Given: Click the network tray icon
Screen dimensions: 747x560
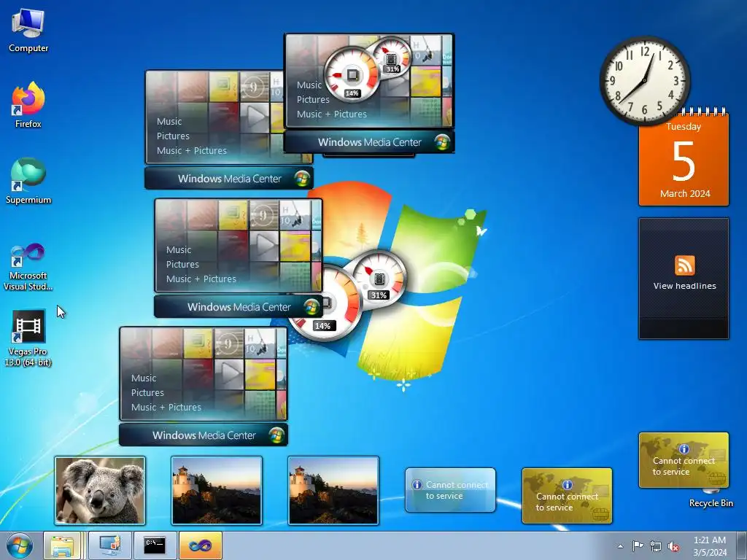Looking at the screenshot, I should click(656, 546).
